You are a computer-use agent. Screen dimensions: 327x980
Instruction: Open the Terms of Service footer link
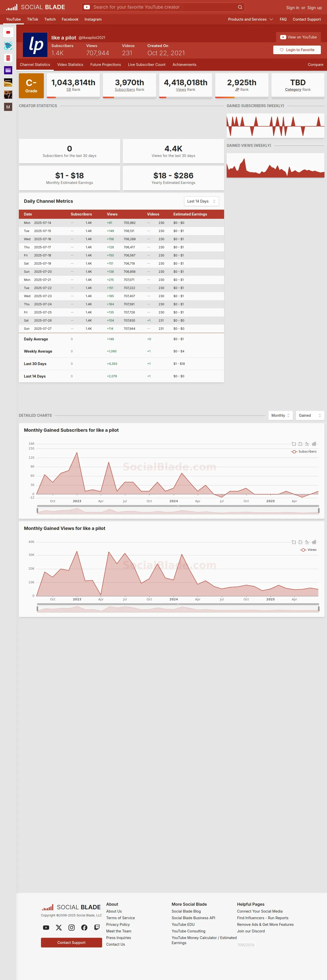coord(120,918)
